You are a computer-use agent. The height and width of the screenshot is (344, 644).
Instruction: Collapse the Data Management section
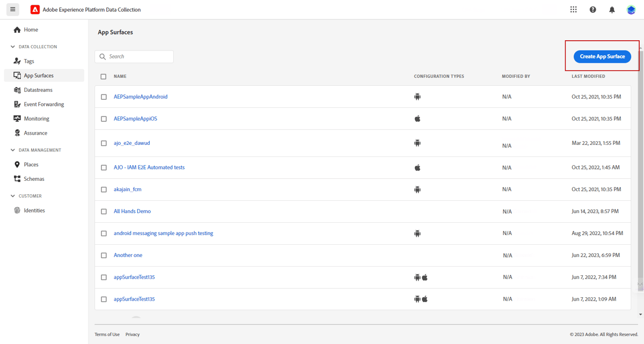click(x=13, y=150)
